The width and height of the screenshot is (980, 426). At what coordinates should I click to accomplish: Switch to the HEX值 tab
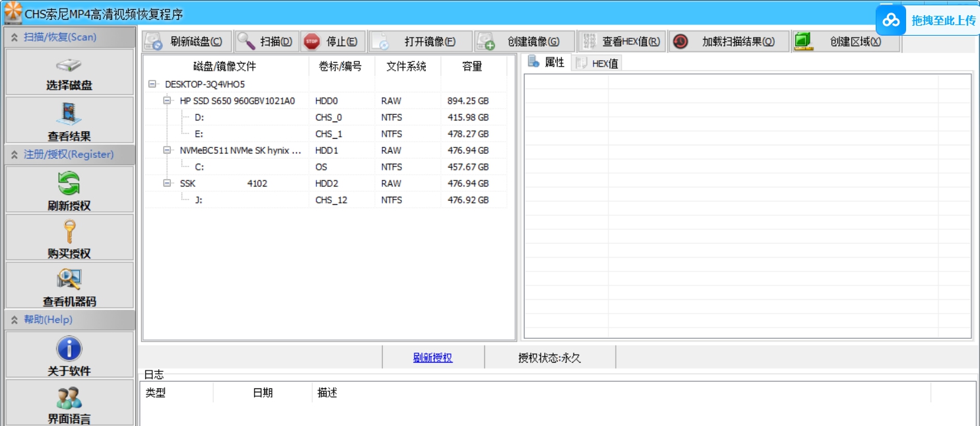597,62
